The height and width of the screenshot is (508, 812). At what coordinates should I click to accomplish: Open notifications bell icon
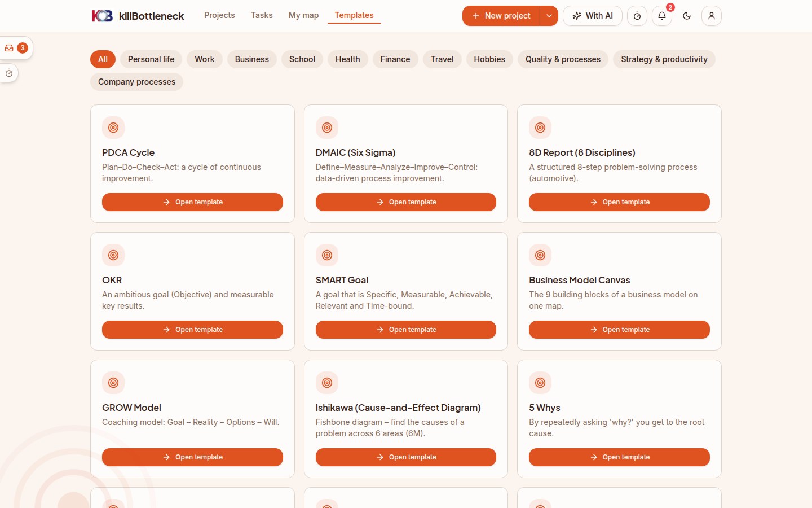pyautogui.click(x=662, y=16)
